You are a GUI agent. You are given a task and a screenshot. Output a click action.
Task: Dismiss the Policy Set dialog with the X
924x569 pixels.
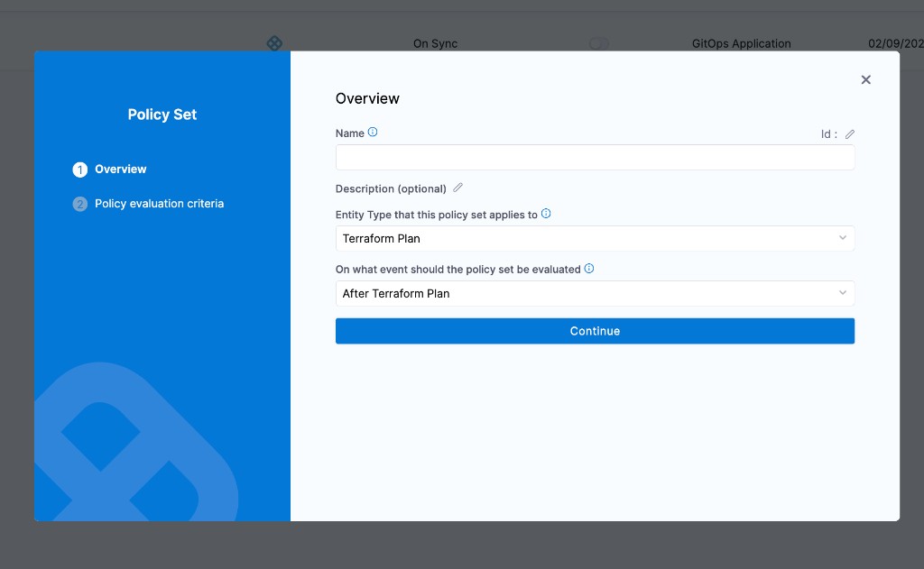[x=865, y=79]
